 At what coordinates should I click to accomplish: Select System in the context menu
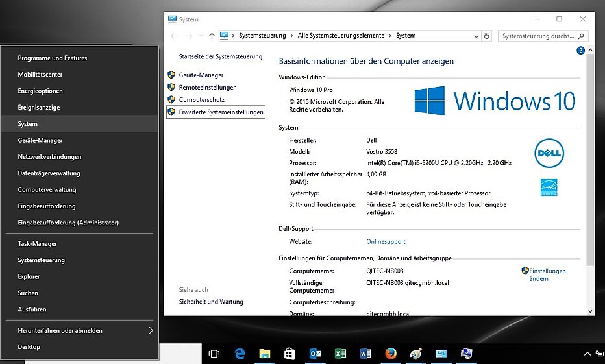(x=80, y=124)
